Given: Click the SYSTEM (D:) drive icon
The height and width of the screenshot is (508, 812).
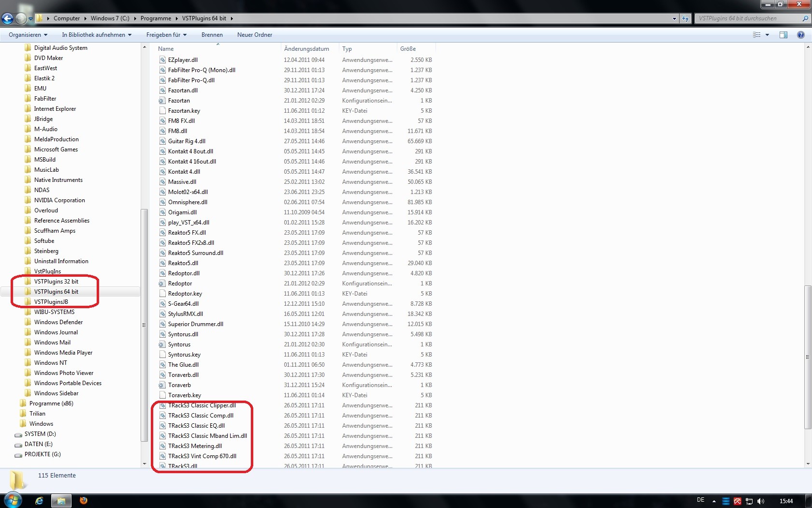Looking at the screenshot, I should click(18, 434).
